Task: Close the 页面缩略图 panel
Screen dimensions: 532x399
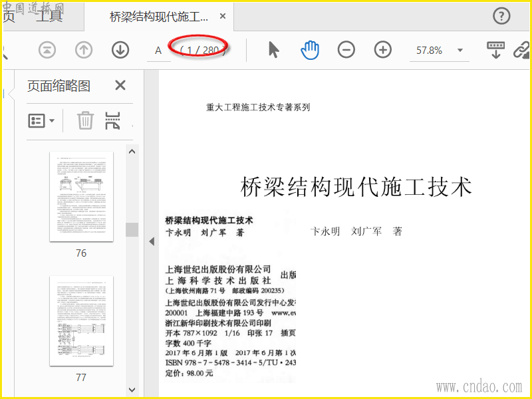Action: pyautogui.click(x=120, y=85)
